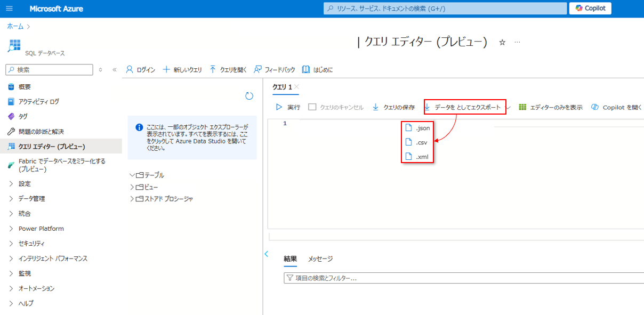Click the sidebar 検索 input field
The height and width of the screenshot is (315, 644).
coord(49,70)
